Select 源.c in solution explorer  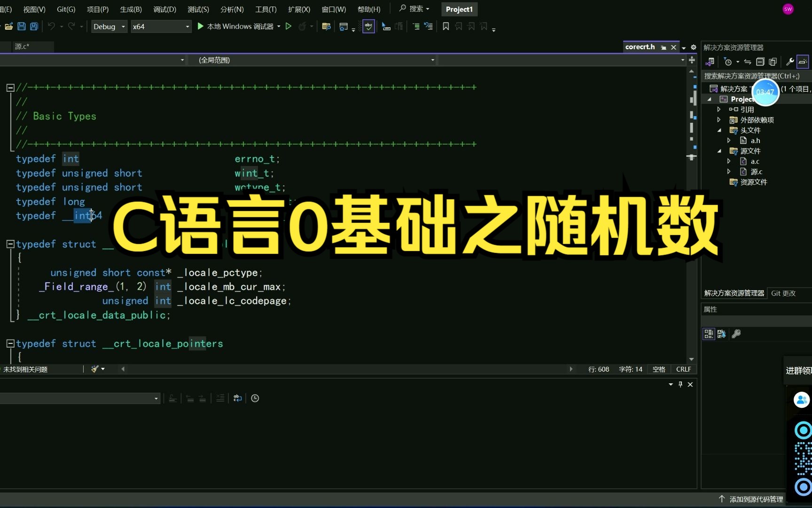(x=756, y=172)
